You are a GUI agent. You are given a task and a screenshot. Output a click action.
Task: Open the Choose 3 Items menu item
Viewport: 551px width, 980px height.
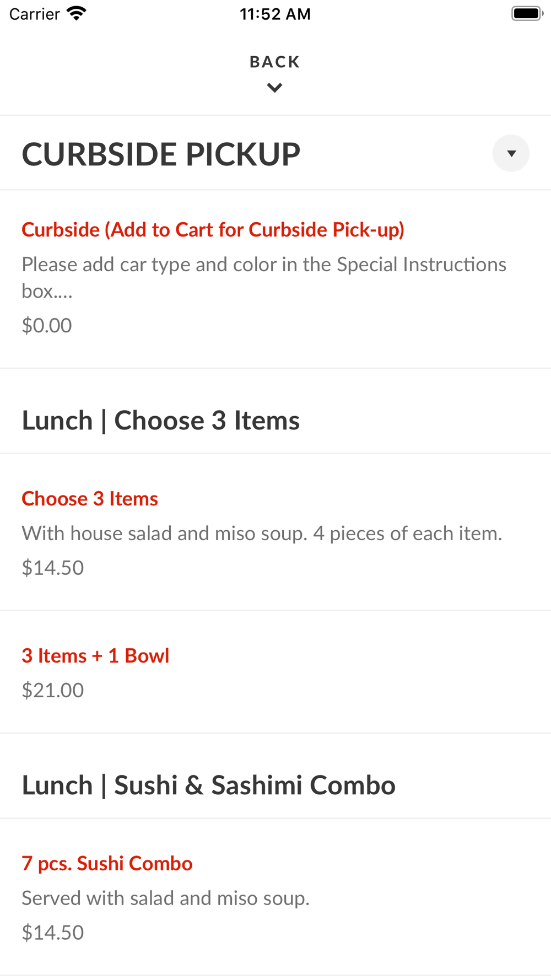coord(90,499)
